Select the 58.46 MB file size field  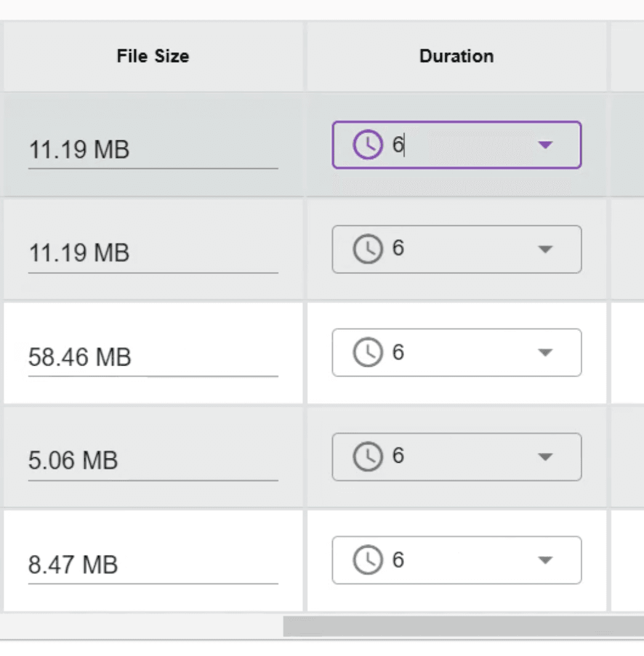153,357
